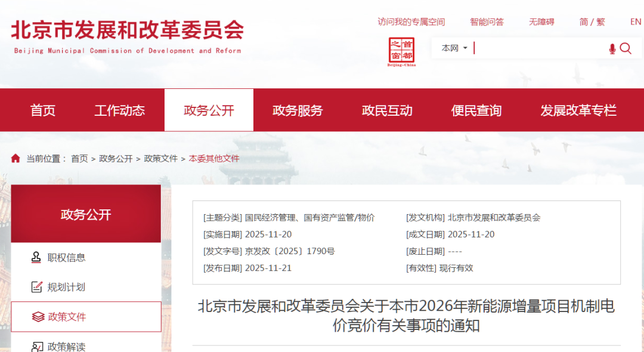Click the magnifier icon to search
The image size is (644, 352).
(626, 48)
